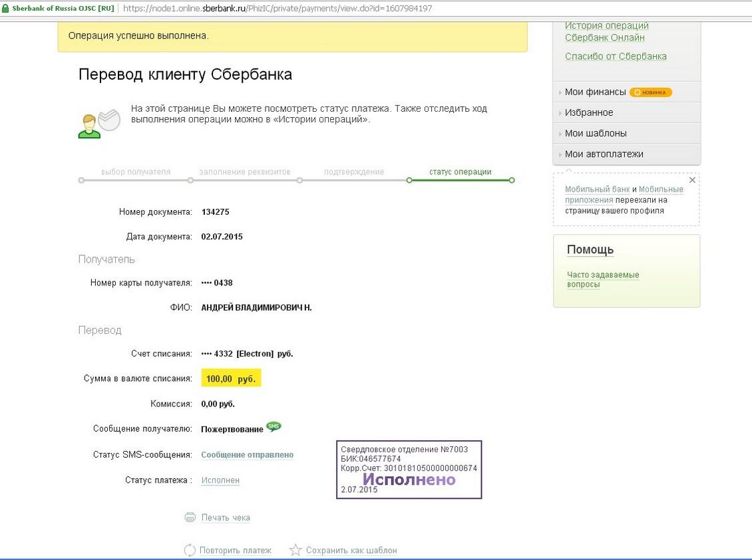This screenshot has width=752, height=560.
Task: Click the green SMS bubble icon
Action: coord(274,426)
